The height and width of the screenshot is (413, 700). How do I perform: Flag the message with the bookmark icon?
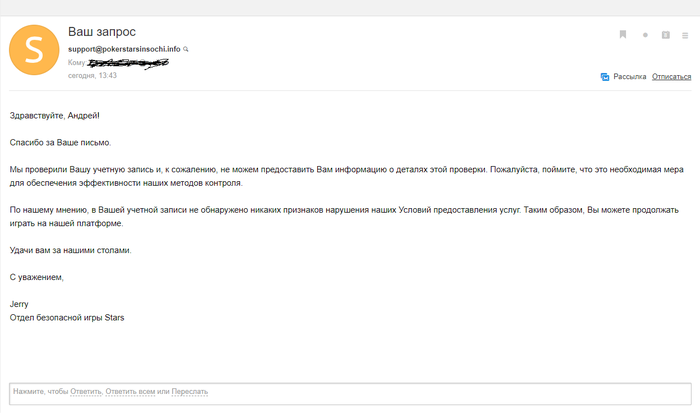coord(623,34)
